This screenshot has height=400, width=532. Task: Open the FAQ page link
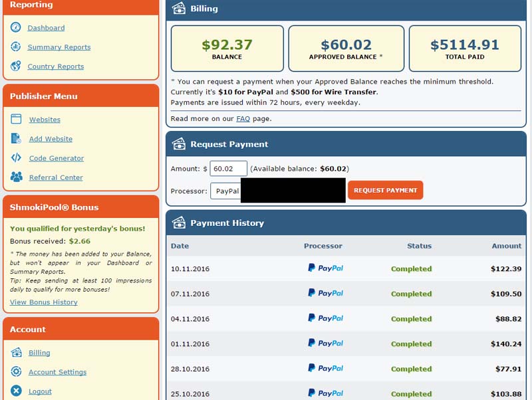tap(243, 119)
